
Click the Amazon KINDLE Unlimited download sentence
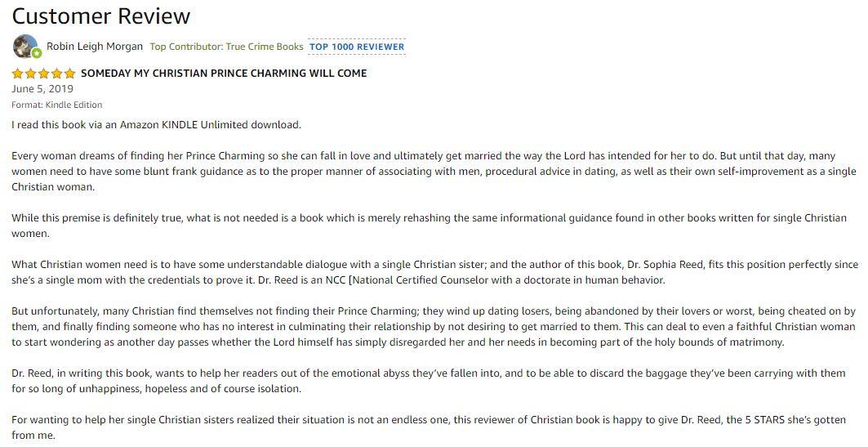tap(157, 125)
